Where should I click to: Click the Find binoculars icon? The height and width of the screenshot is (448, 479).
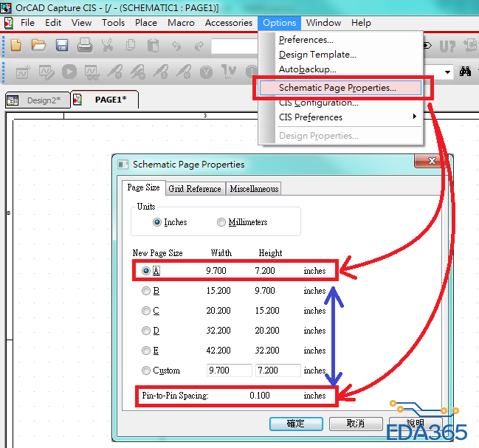click(x=465, y=72)
